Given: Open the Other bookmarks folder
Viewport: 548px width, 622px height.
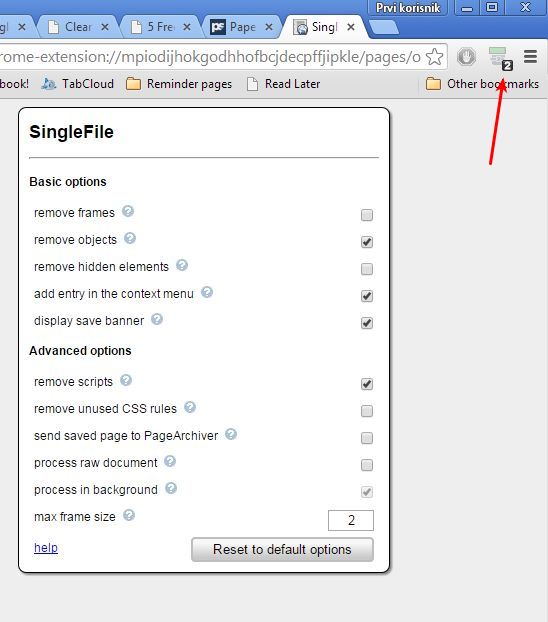Looking at the screenshot, I should [x=483, y=84].
